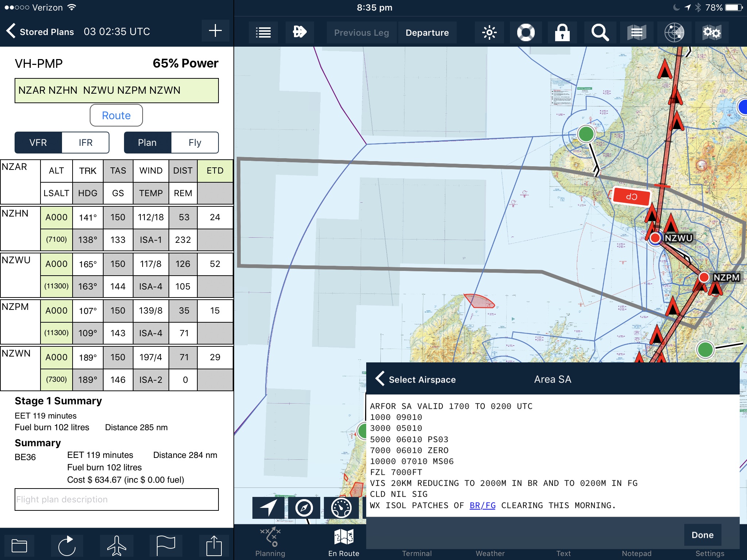Open the BR/FG weather link
747x560 pixels.
(x=482, y=505)
